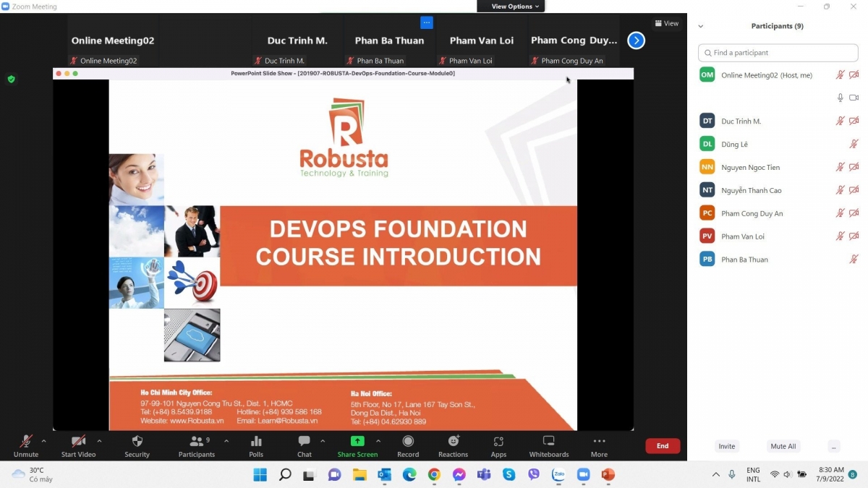Viewport: 868px width, 488px height.
Task: Toggle Duc Trinh M.'s muted microphone icon
Action: point(841,121)
